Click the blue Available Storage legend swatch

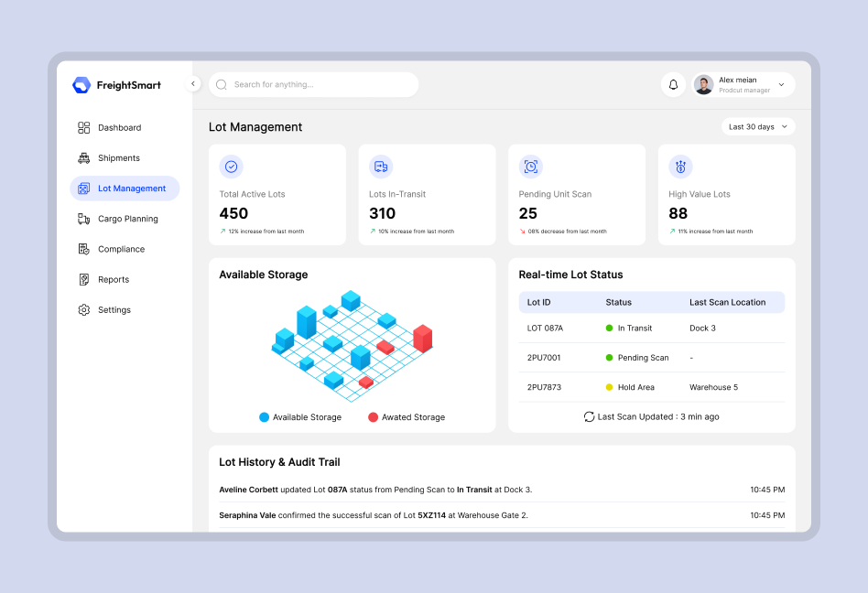[264, 417]
